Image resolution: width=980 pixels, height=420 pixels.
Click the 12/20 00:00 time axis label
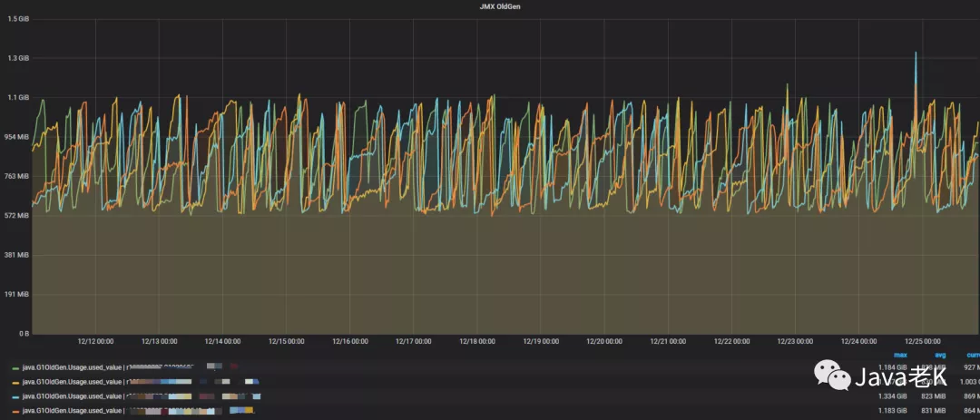[604, 342]
